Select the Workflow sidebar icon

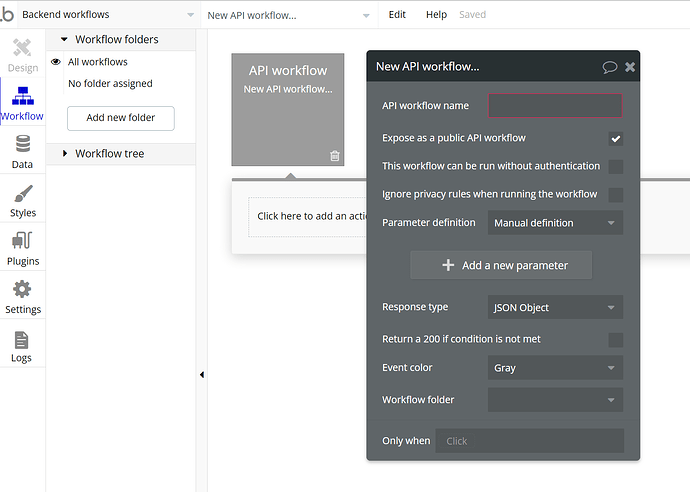[23, 96]
